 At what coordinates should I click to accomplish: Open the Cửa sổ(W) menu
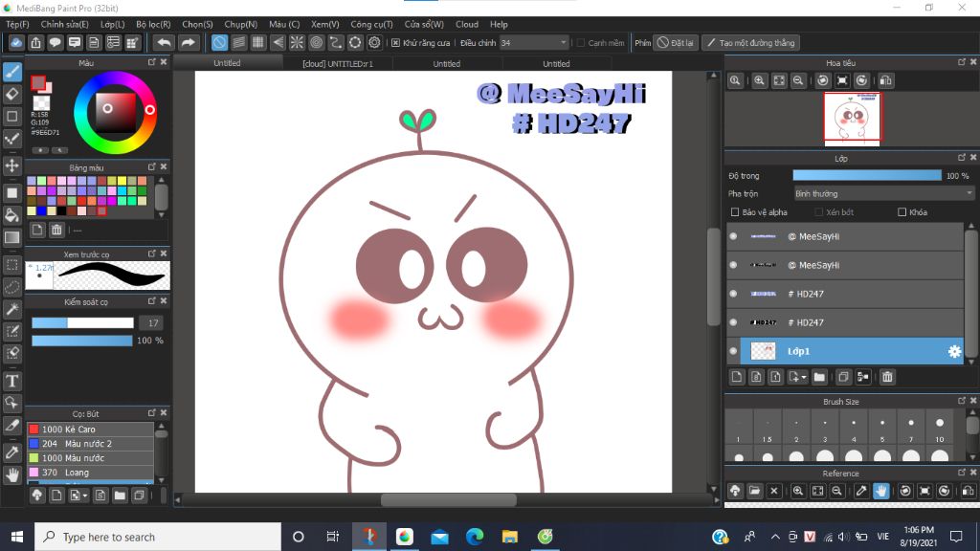coord(424,24)
